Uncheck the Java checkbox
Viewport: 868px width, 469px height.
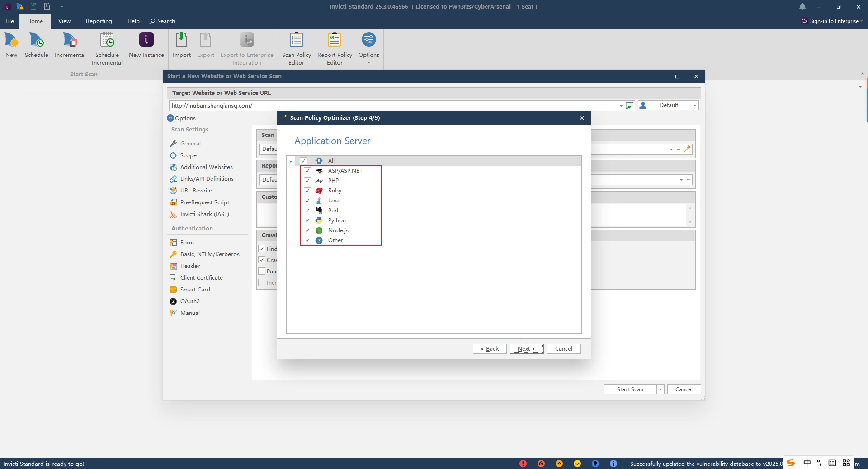(x=307, y=201)
